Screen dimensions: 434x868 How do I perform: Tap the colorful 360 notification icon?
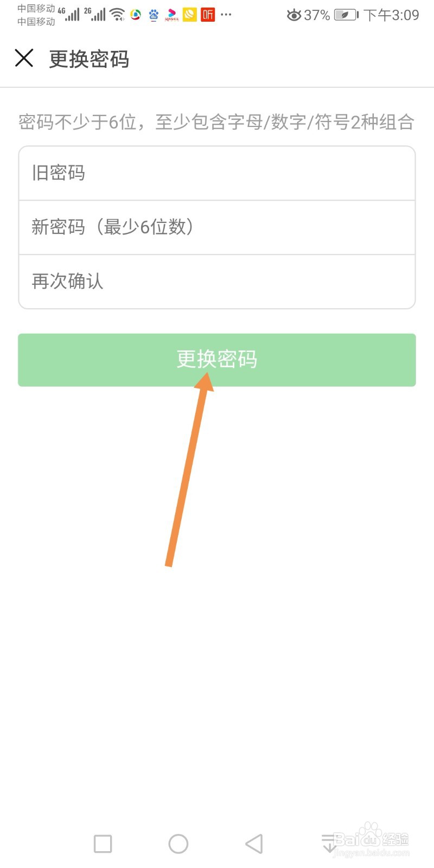[x=136, y=14]
